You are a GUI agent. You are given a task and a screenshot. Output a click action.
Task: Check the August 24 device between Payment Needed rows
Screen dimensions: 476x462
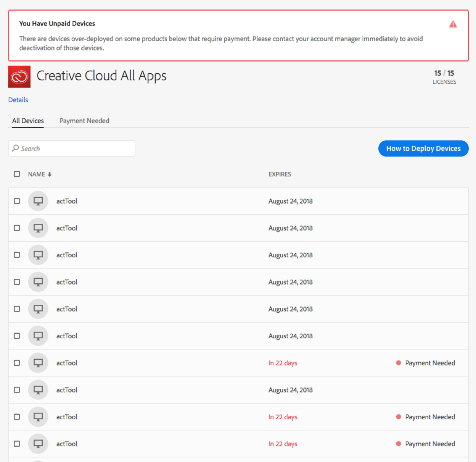click(17, 390)
